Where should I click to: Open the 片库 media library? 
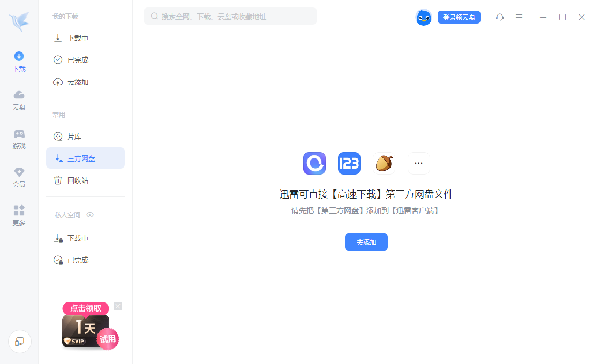pyautogui.click(x=72, y=136)
